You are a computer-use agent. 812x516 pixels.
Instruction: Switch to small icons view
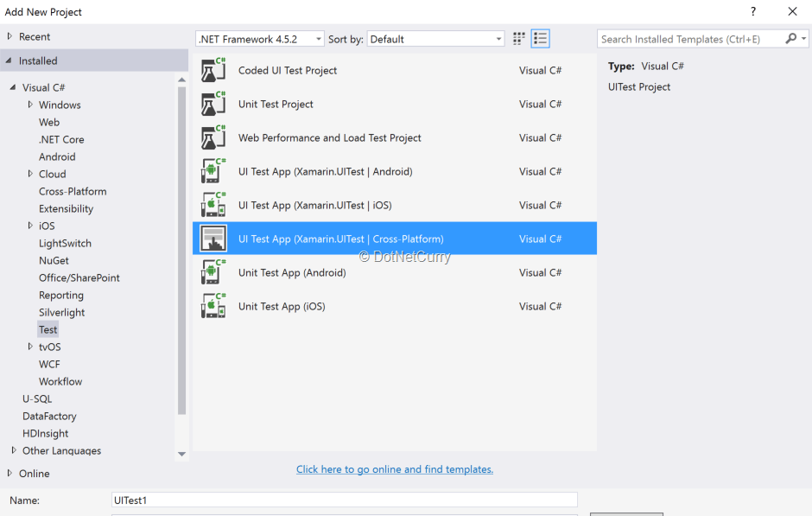coord(519,39)
